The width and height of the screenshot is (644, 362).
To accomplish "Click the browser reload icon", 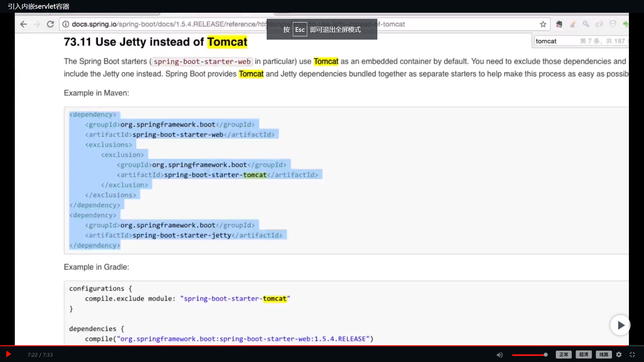I will tap(50, 24).
